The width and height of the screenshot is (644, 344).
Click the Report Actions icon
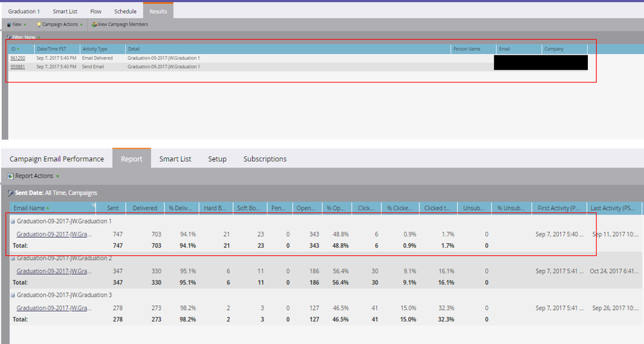(x=10, y=176)
